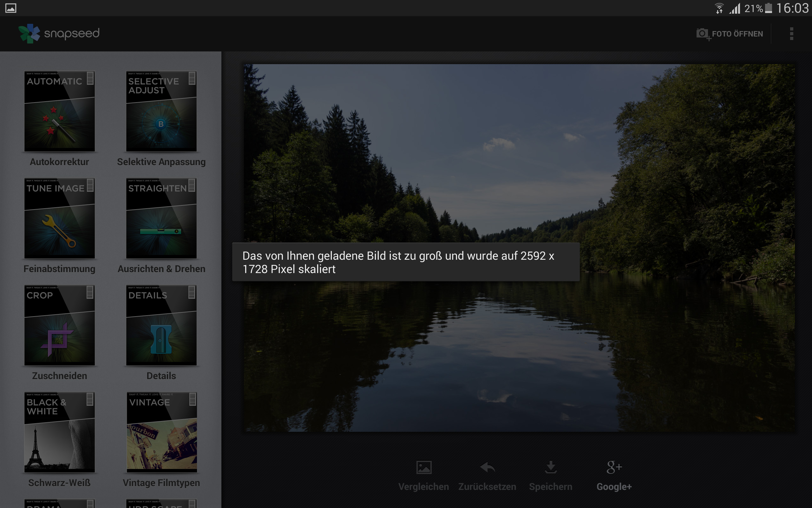Open the Straighten level tool tile

[x=161, y=218]
